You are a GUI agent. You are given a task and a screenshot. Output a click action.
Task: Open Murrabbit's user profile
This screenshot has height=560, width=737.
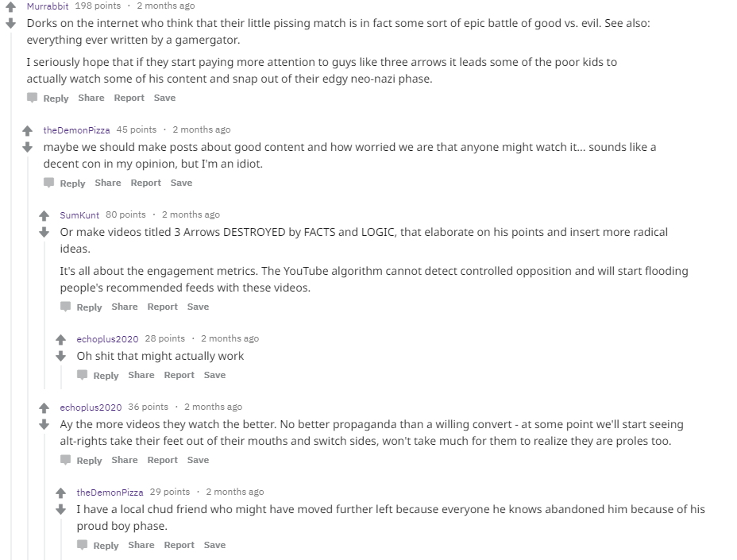pos(48,6)
